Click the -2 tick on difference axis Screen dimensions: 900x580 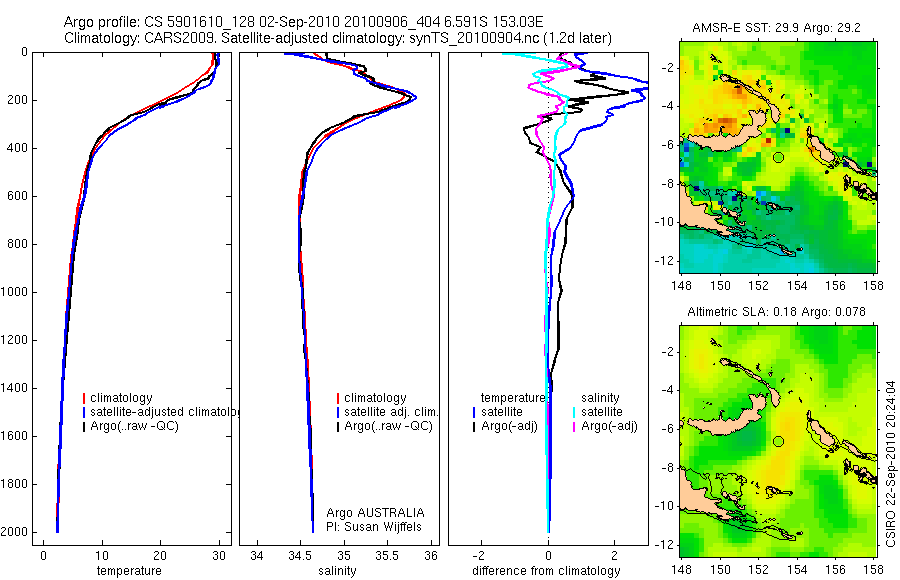(479, 556)
